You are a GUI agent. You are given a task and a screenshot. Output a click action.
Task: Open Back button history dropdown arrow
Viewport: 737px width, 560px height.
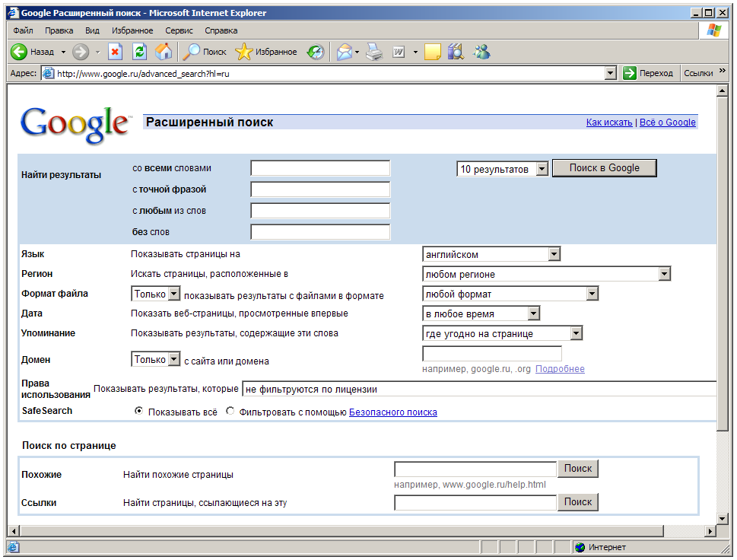pos(63,52)
